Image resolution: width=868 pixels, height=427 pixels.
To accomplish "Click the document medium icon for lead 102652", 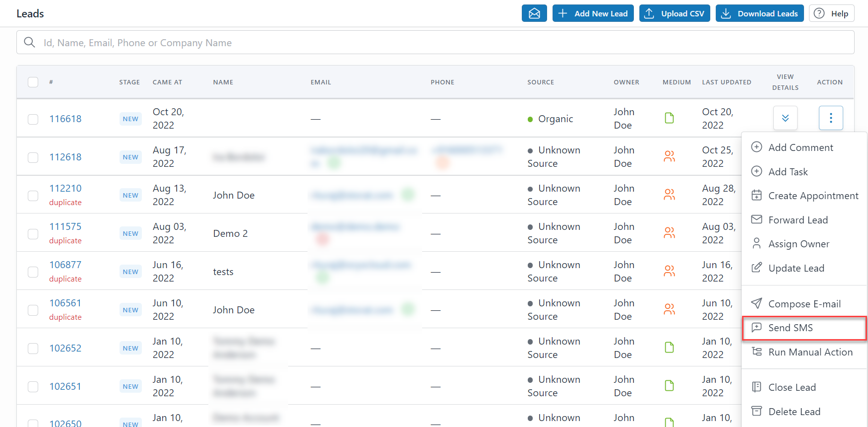I will coord(669,348).
